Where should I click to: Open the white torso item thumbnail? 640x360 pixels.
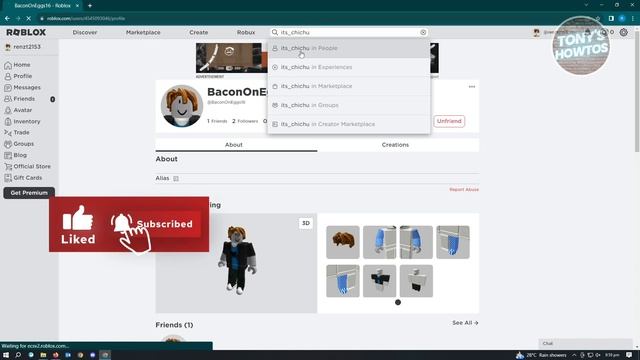416,281
